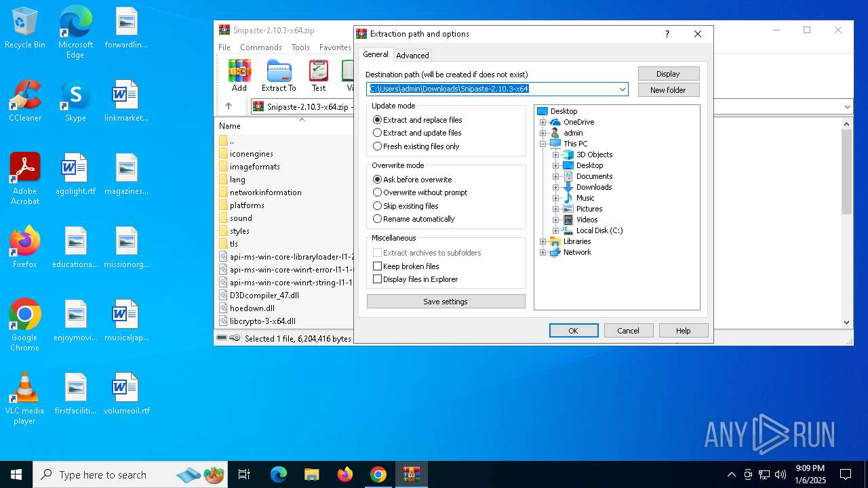Click scroll up arrow of WinRAR file list
868x488 pixels.
(x=847, y=124)
